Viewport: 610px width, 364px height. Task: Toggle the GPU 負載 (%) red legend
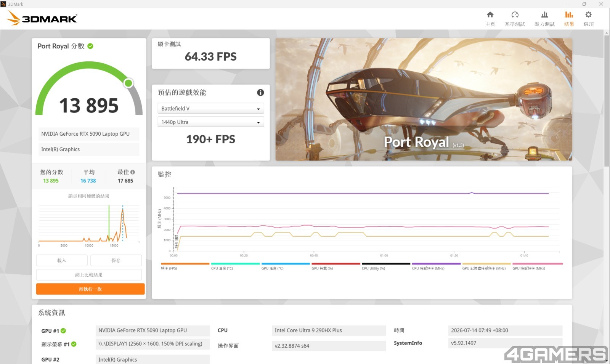(x=335, y=266)
